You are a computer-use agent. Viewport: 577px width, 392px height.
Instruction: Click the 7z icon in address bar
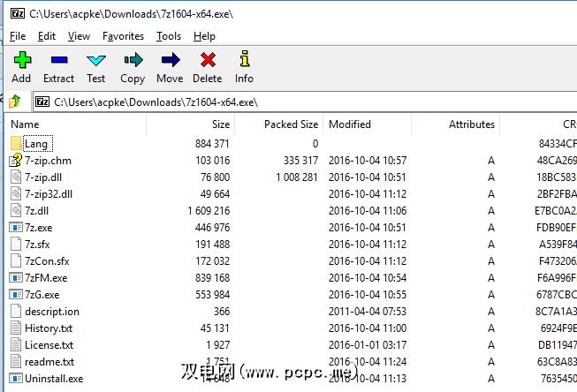point(42,102)
